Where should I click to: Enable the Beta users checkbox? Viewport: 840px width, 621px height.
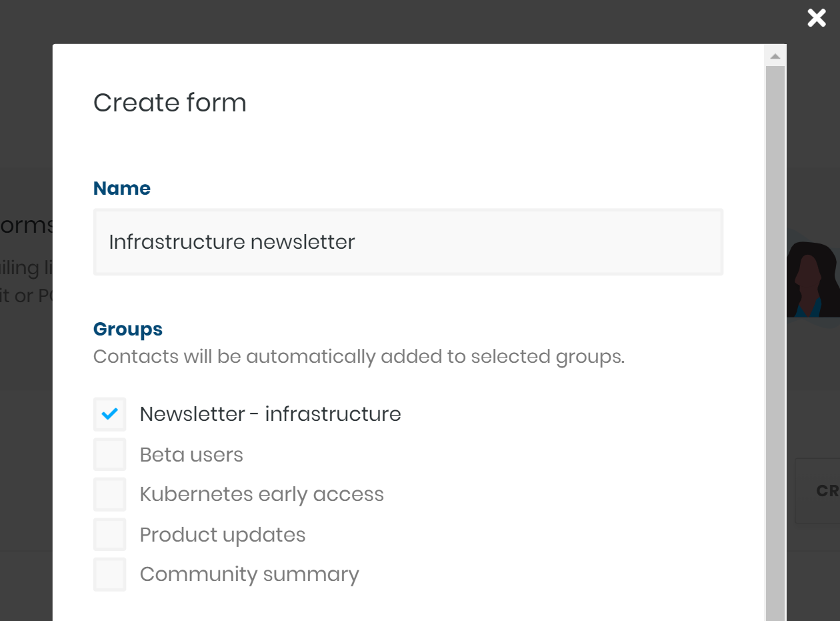point(109,454)
